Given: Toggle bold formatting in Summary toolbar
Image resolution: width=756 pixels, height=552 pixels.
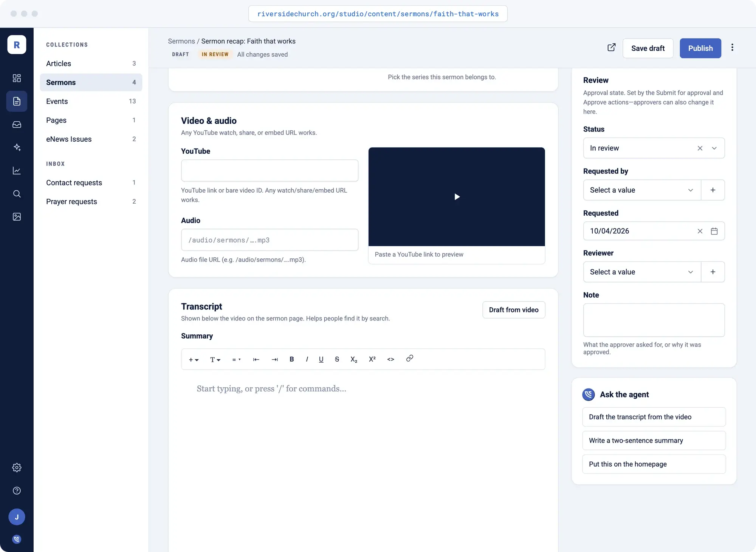Looking at the screenshot, I should point(291,359).
